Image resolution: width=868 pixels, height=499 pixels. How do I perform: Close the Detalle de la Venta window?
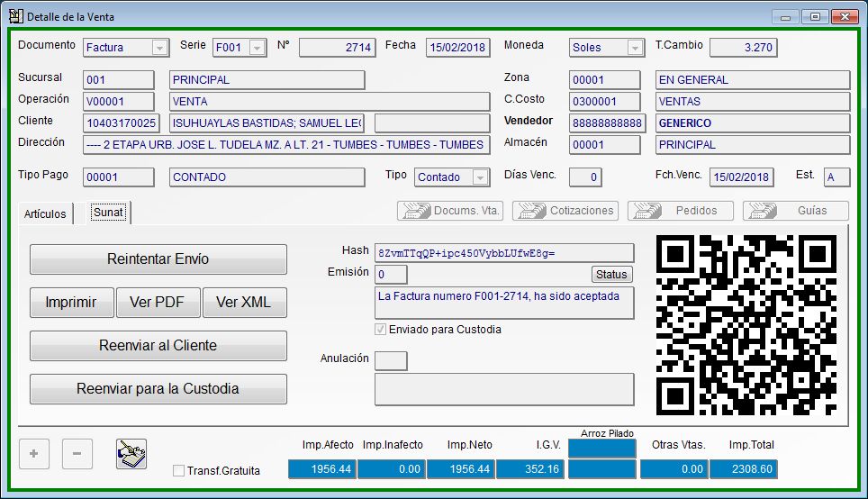845,17
